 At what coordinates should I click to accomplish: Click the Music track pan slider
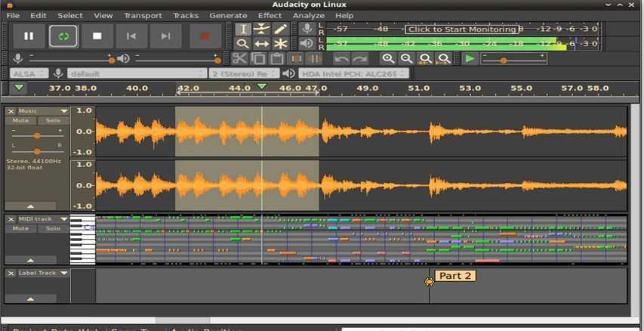coord(37,151)
